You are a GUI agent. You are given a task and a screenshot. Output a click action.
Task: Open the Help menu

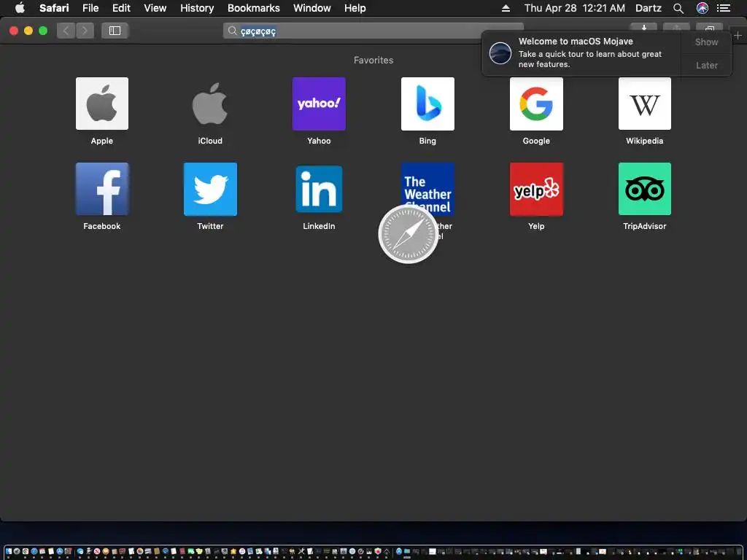click(355, 8)
